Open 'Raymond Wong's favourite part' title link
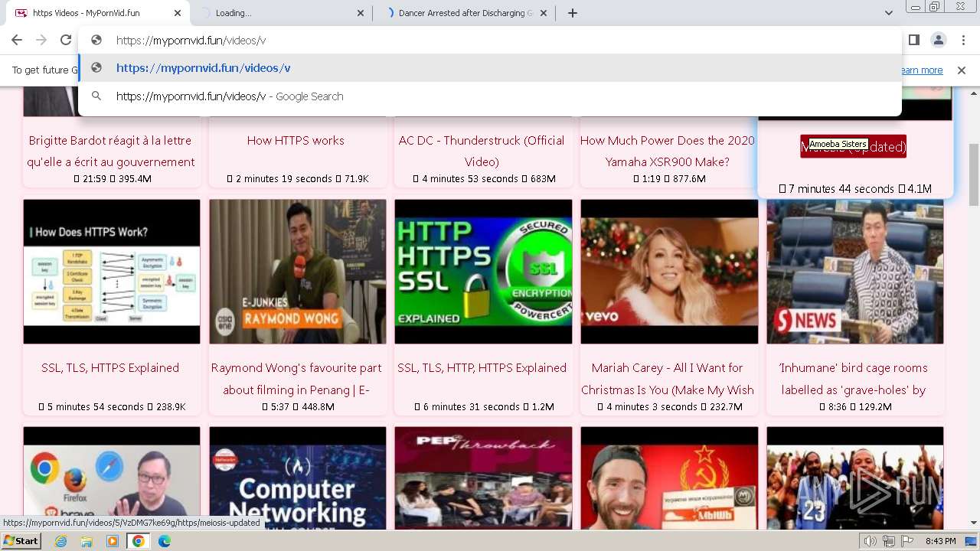This screenshot has height=551, width=980. (x=296, y=379)
